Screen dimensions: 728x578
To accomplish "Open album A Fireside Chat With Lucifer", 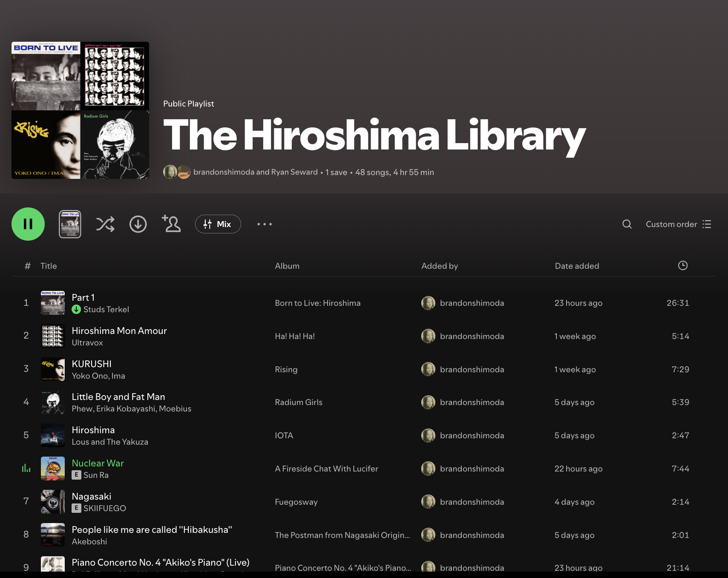I will (x=327, y=469).
